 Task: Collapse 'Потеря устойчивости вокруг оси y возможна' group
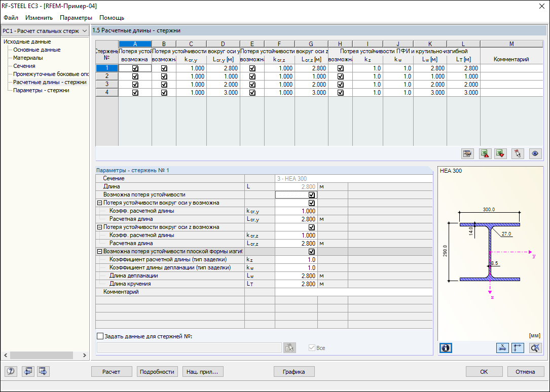pyautogui.click(x=100, y=203)
